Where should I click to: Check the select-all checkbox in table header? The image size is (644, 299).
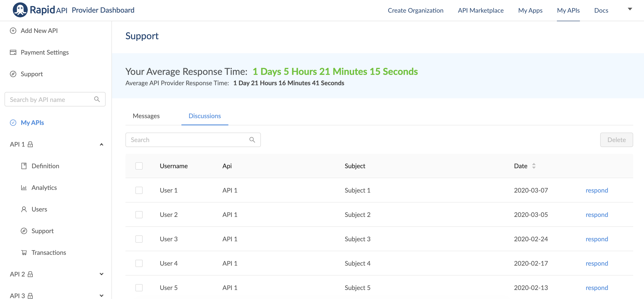(139, 166)
